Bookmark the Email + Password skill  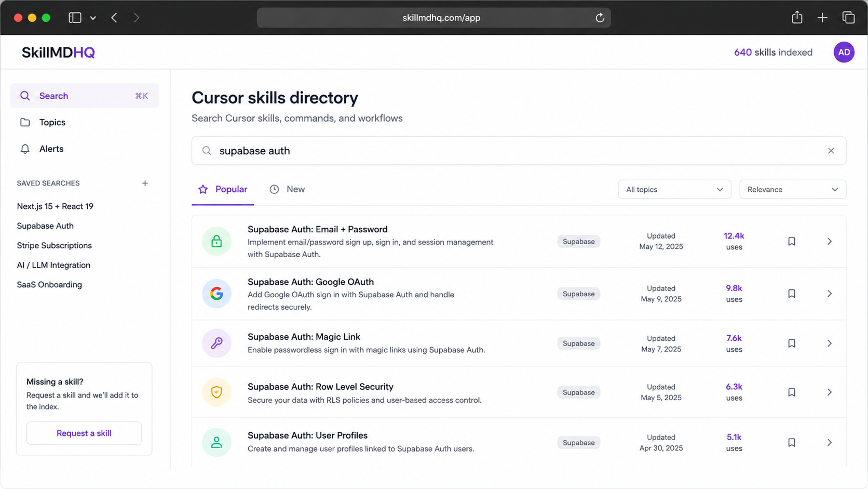click(791, 241)
